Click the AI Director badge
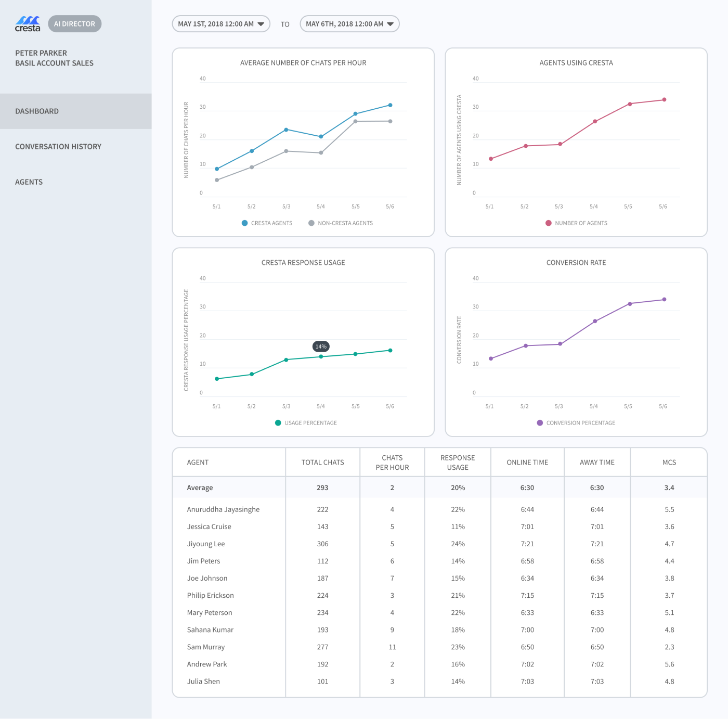Screen dimensions: 728x719 click(x=74, y=24)
